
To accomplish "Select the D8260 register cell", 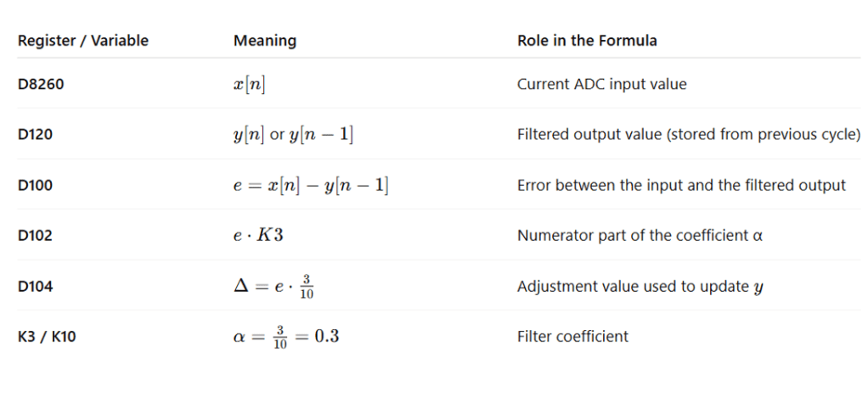I will pyautogui.click(x=41, y=85).
